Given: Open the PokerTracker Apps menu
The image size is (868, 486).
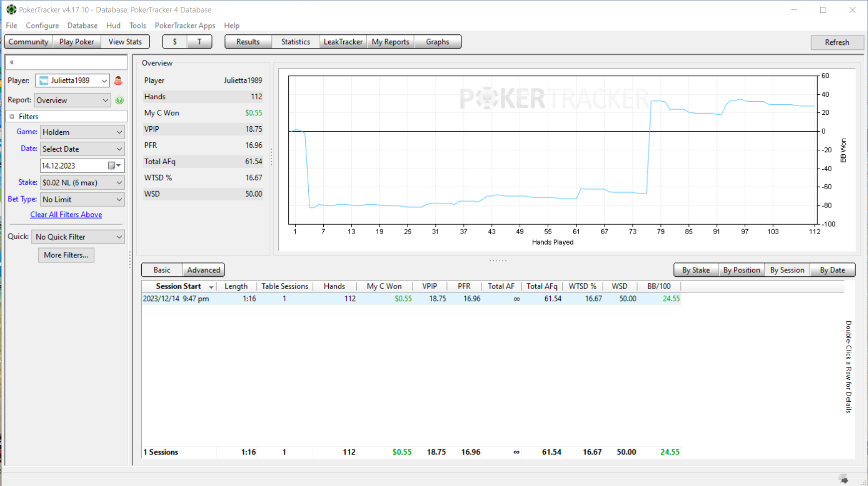Looking at the screenshot, I should pyautogui.click(x=185, y=25).
